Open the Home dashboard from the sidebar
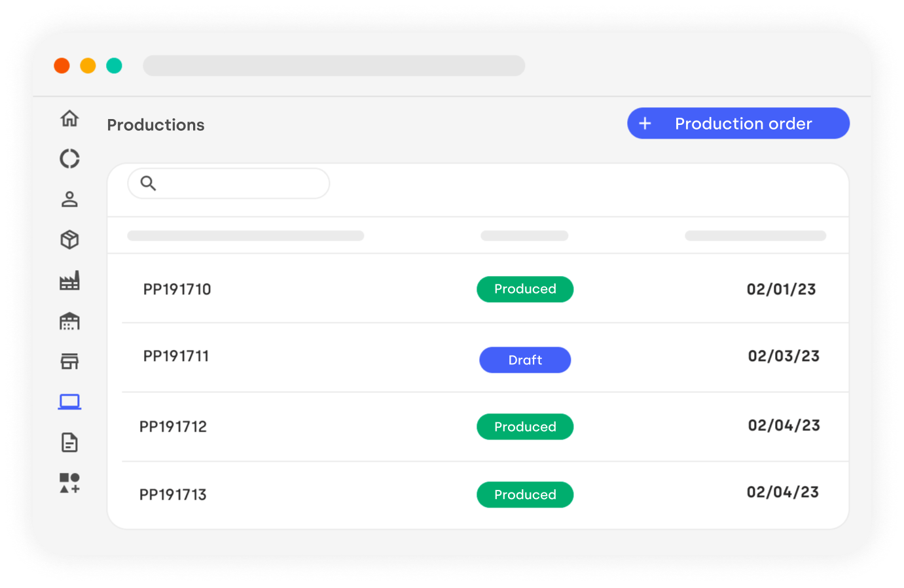The image size is (904, 588). [x=70, y=118]
